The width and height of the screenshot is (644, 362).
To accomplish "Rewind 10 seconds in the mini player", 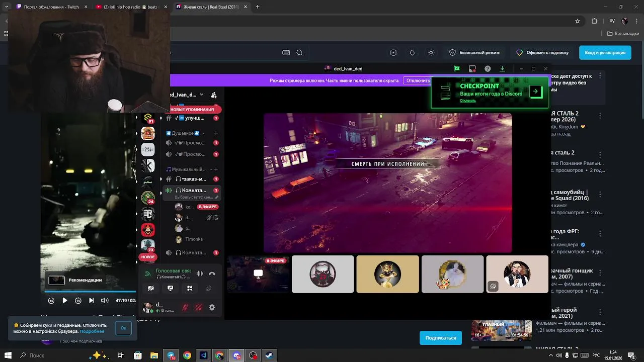I will coord(51,300).
